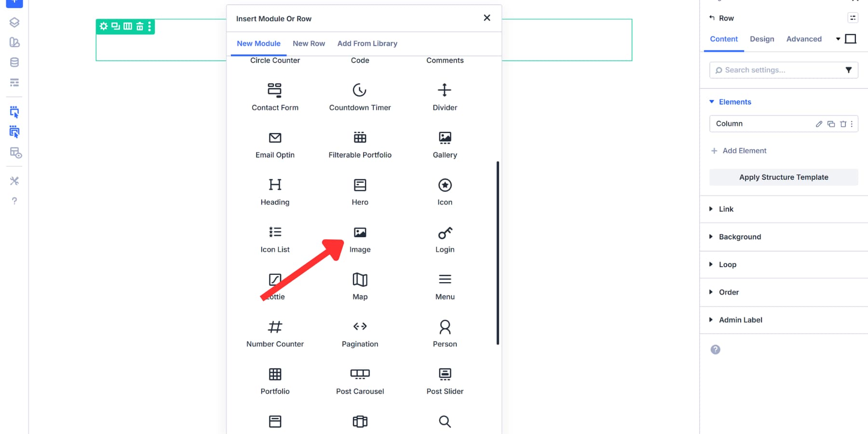Expand the Link section
The width and height of the screenshot is (868, 434).
coord(726,209)
